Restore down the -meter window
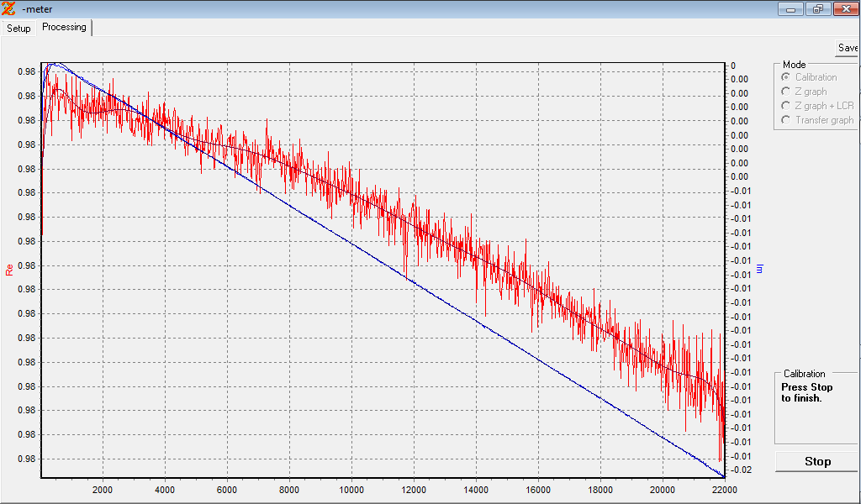This screenshot has width=861, height=504. coord(816,9)
